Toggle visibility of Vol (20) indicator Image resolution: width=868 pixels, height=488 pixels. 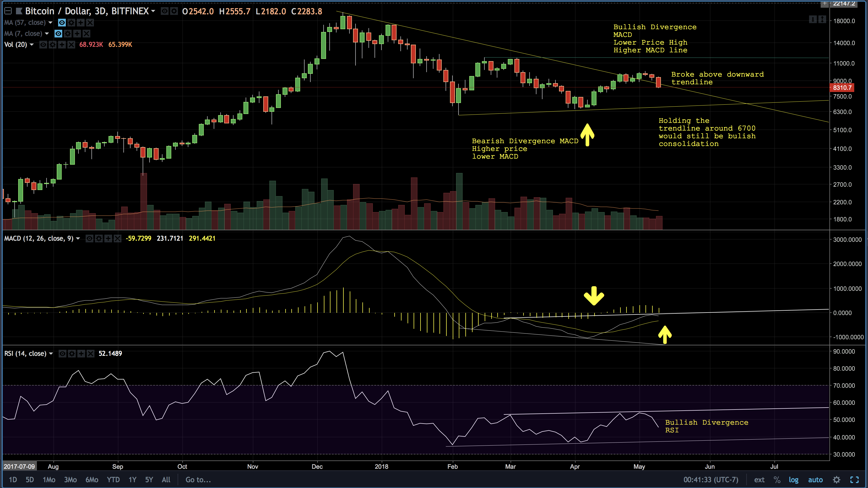click(43, 45)
